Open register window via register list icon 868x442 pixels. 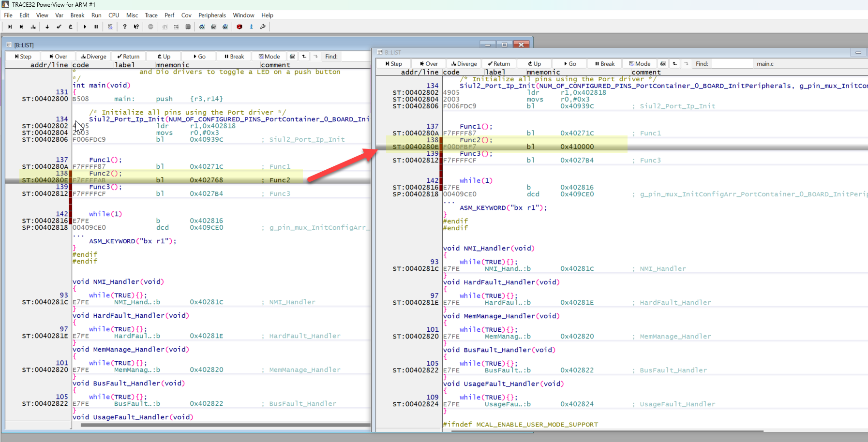tap(165, 27)
